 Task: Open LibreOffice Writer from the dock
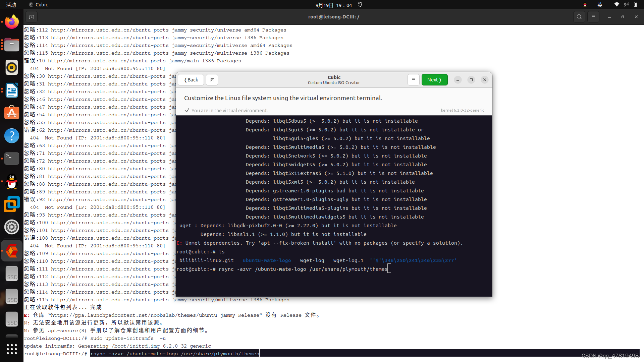tap(12, 90)
